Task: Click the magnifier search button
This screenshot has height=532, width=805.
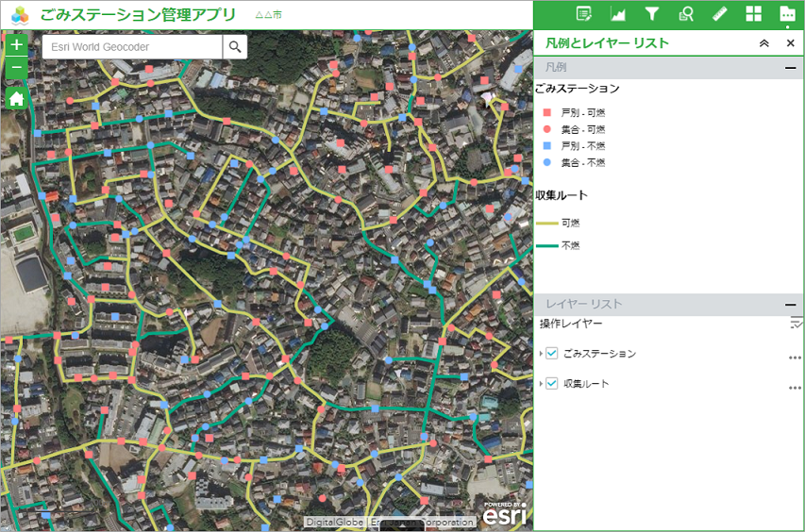Action: pos(235,47)
